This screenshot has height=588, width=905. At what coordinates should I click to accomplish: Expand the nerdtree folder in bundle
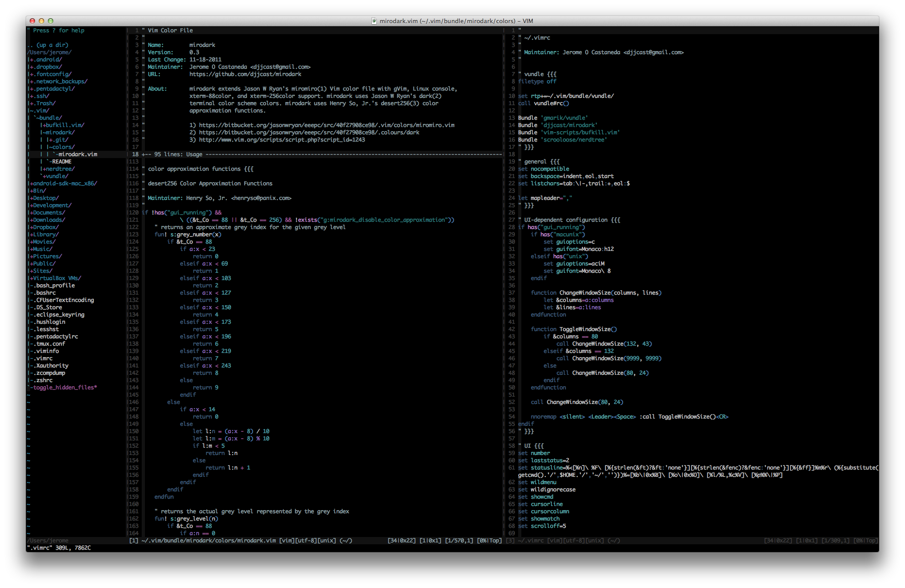tap(59, 169)
